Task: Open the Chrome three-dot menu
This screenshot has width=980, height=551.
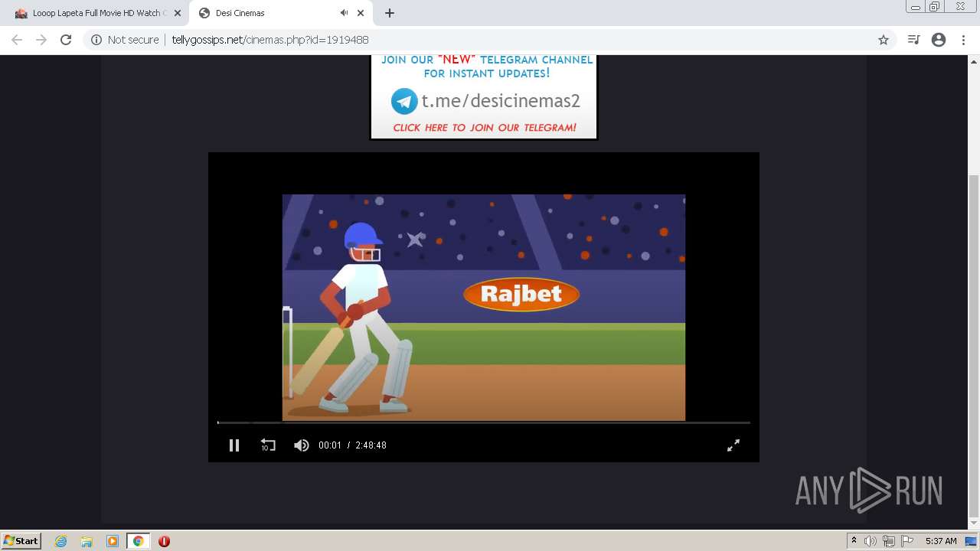Action: coord(963,40)
